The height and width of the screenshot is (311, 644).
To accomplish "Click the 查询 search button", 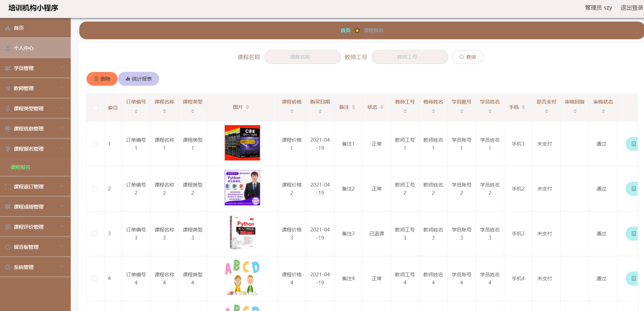I will tap(467, 57).
